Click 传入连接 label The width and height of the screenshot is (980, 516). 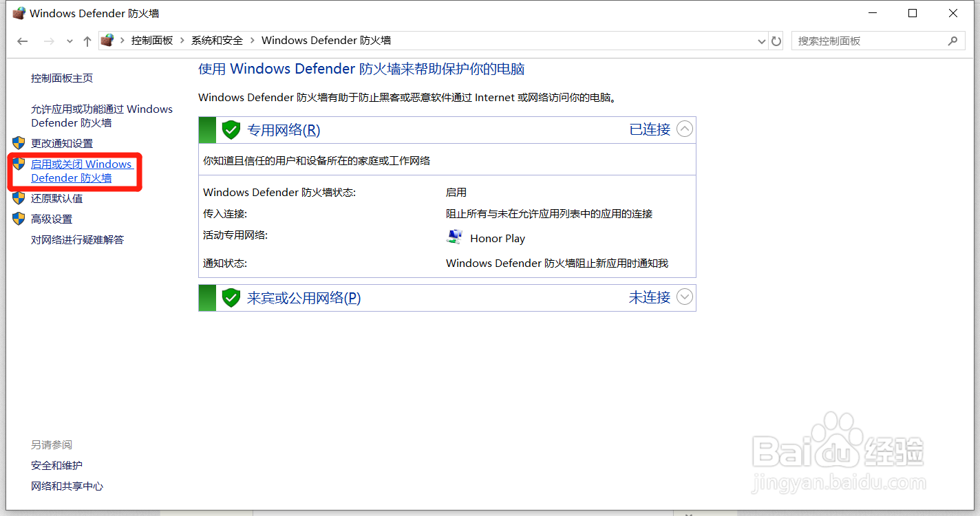tap(225, 214)
